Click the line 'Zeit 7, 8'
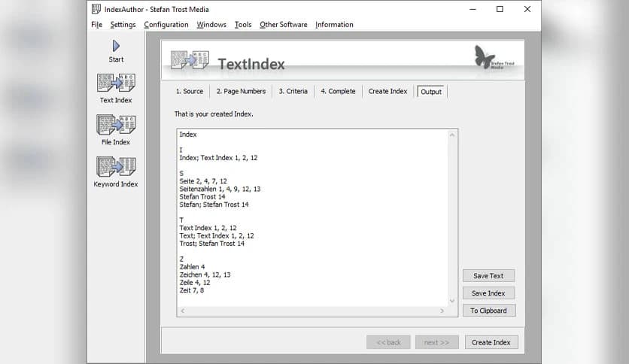The image size is (629, 364). [192, 290]
